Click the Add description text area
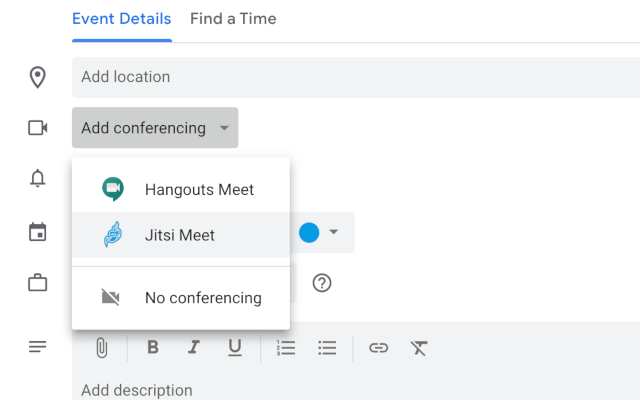Screen dimensions: 640x400 tap(356, 390)
